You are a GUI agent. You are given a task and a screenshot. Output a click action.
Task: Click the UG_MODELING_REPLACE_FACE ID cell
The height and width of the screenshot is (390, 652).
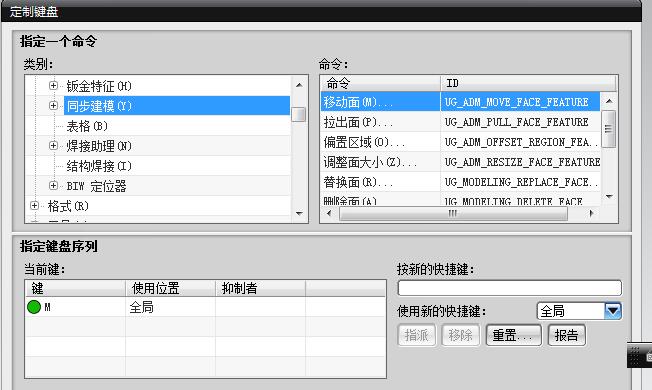coord(520,182)
